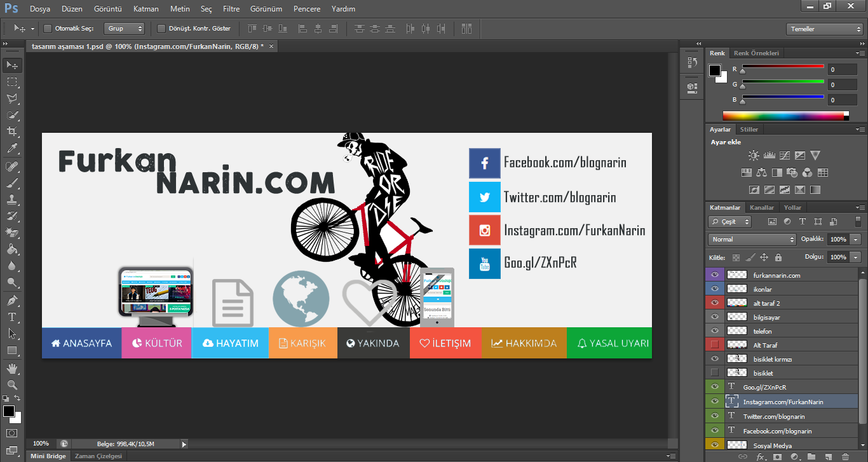Open the Katman menu
The image size is (868, 462).
coord(146,9)
